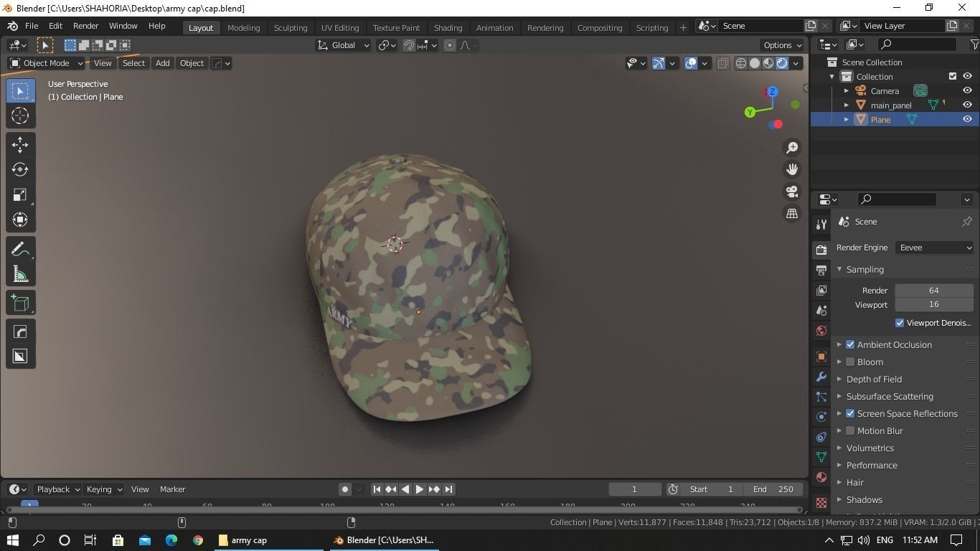Play the animation forward
Viewport: 980px width, 551px height.
[x=420, y=489]
